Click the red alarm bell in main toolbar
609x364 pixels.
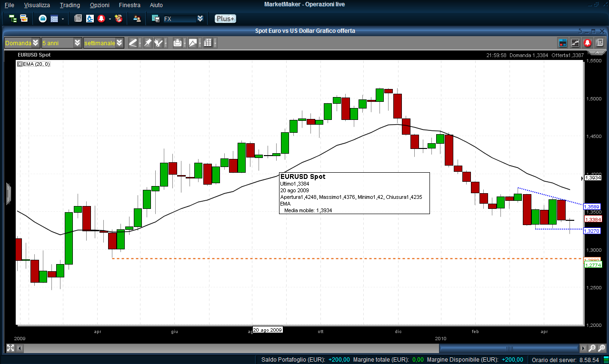101,19
